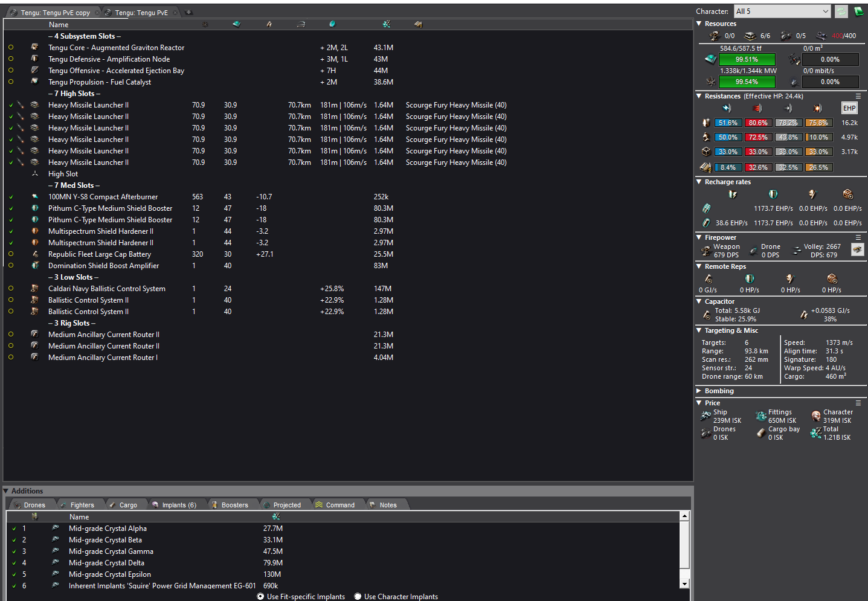868x601 pixels.
Task: Click the turret hardpoints icon in Resources
Action: (x=715, y=36)
